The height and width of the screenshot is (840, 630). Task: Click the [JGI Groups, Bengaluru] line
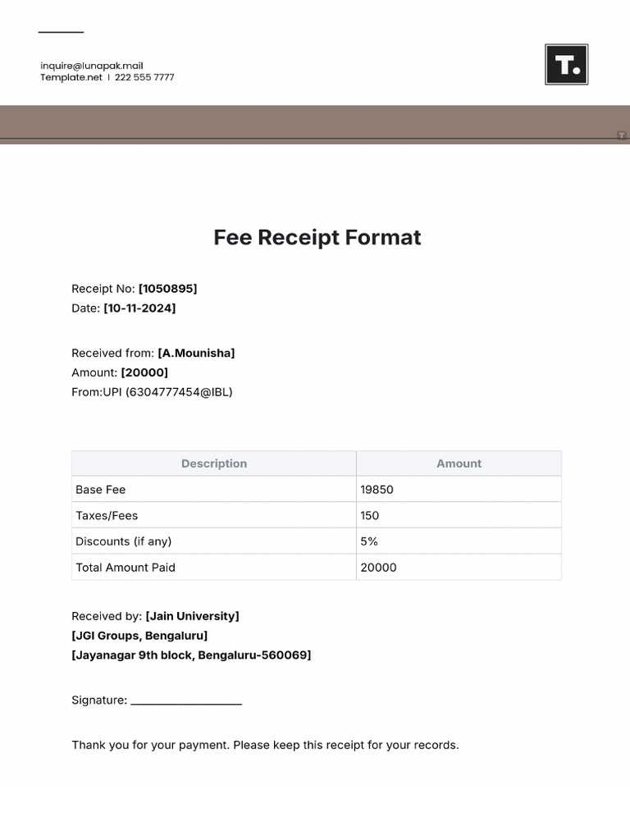click(x=139, y=636)
